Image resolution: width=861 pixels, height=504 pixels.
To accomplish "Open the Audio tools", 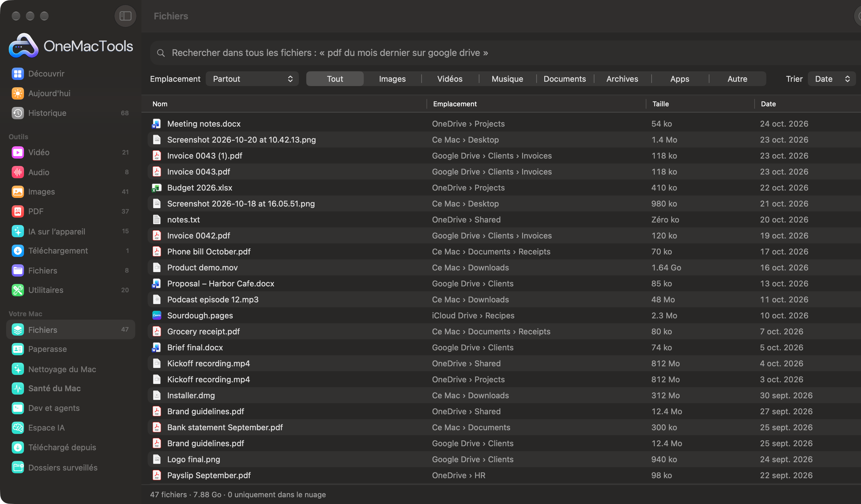I will click(70, 172).
